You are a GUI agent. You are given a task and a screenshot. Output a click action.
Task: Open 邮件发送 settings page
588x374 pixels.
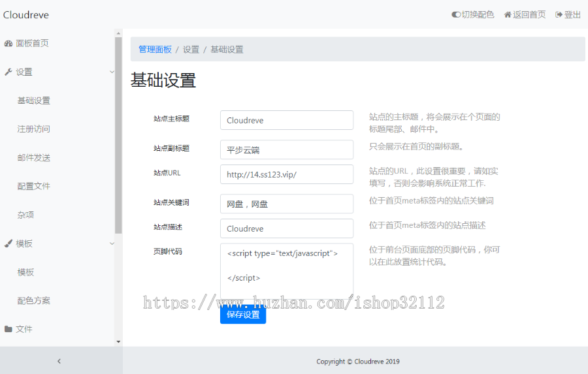pyautogui.click(x=34, y=158)
